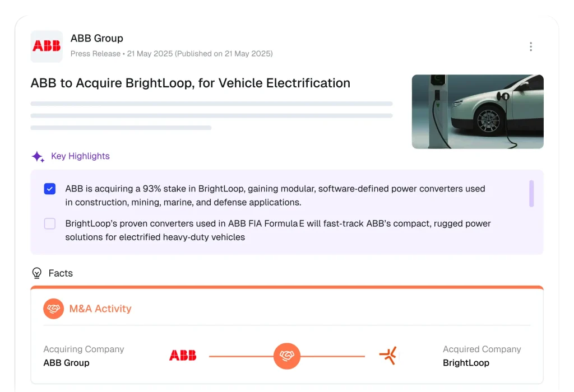
Task: Uncheck the 93% stake highlight checkbox
Action: (x=50, y=189)
